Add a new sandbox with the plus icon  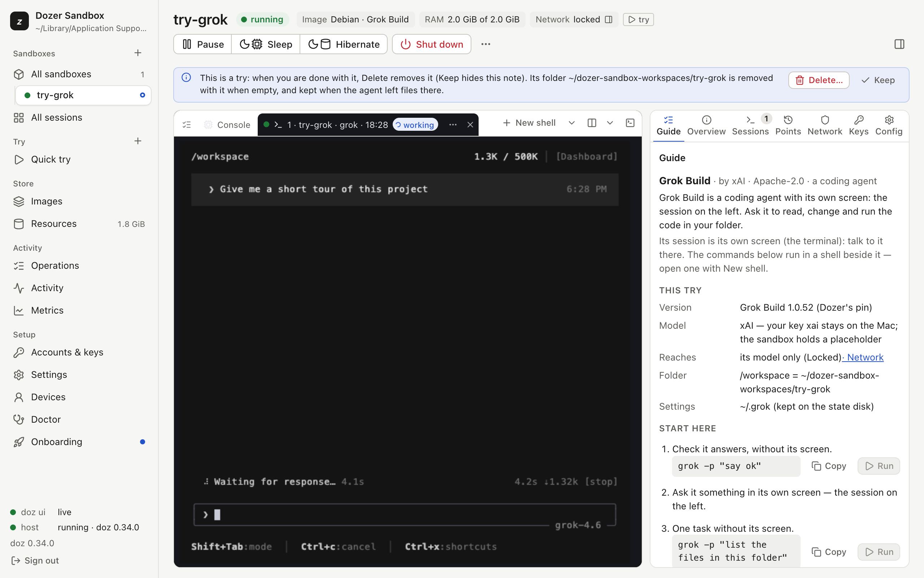[x=138, y=53]
